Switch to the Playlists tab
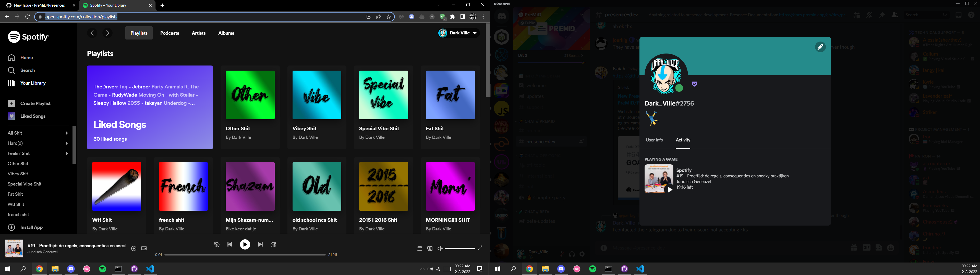Image resolution: width=980 pixels, height=275 pixels. click(139, 33)
